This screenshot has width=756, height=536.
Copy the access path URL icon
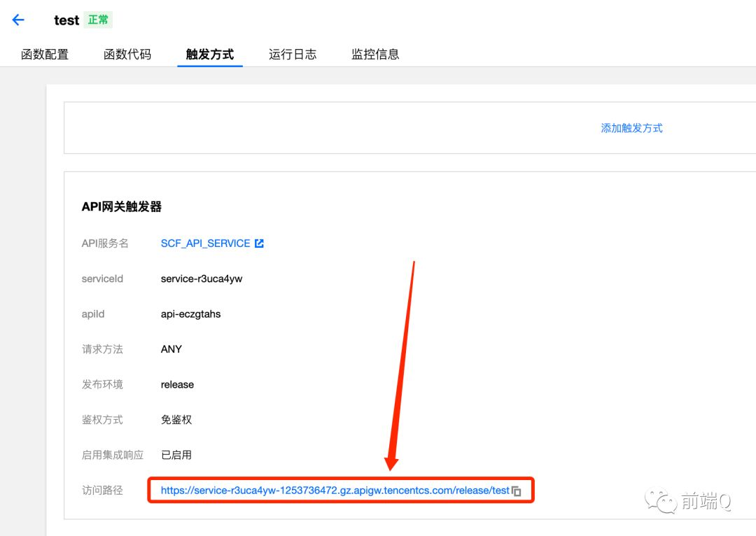(x=517, y=491)
